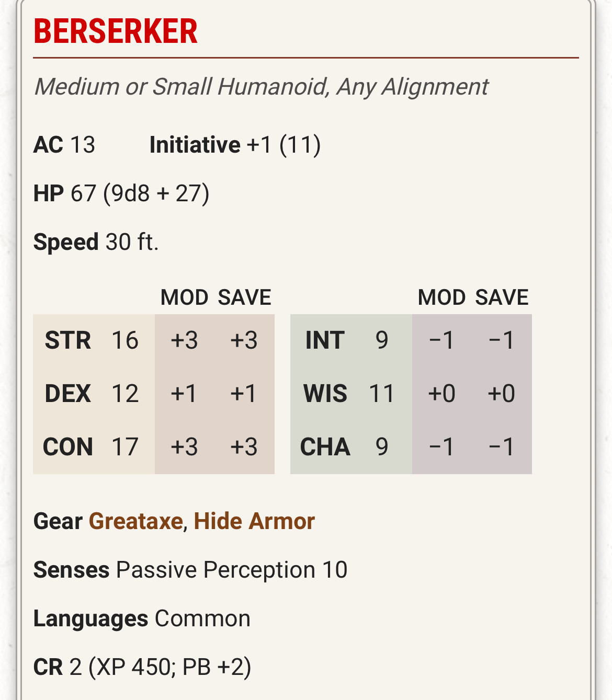
Task: Open the Greataxe gear link
Action: [135, 521]
